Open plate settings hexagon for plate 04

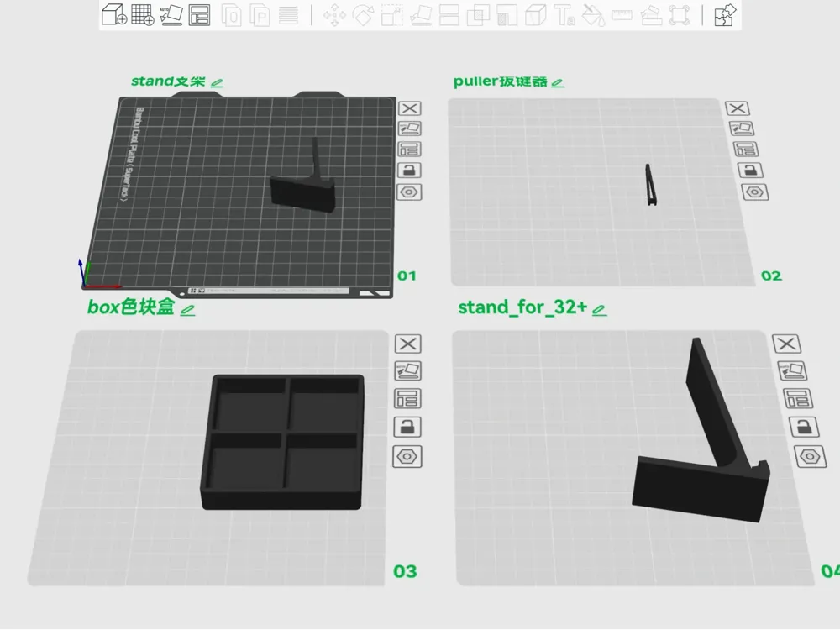[x=810, y=457]
